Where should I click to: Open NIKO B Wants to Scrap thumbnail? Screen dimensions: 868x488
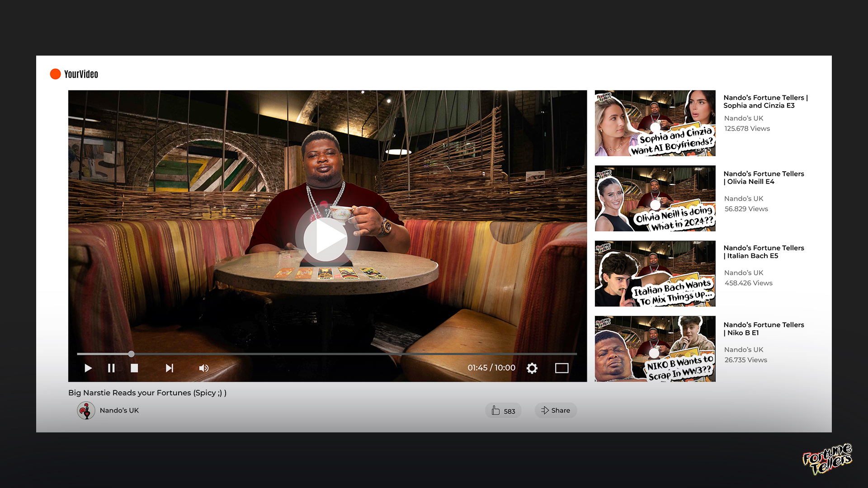[655, 349]
